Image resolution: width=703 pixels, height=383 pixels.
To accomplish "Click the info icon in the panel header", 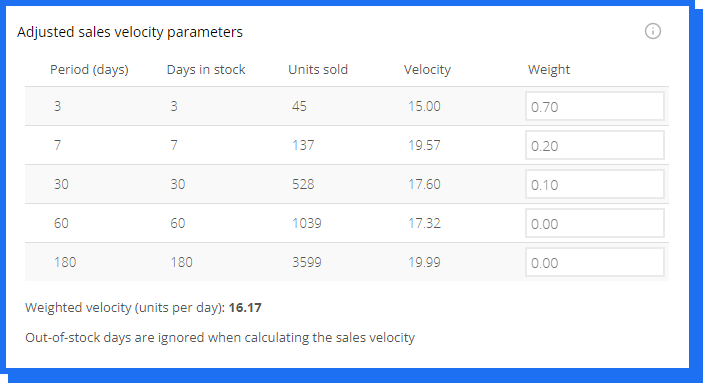I will tap(652, 31).
